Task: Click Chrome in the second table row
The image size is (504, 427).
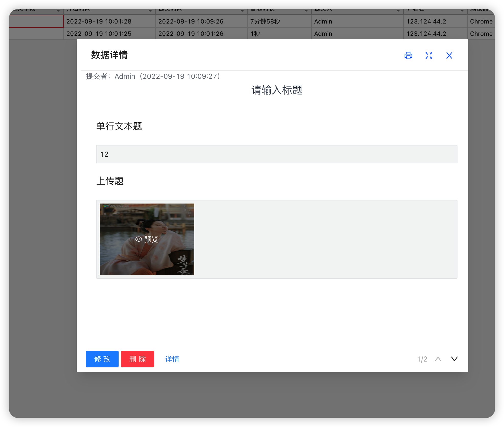Action: (x=481, y=34)
